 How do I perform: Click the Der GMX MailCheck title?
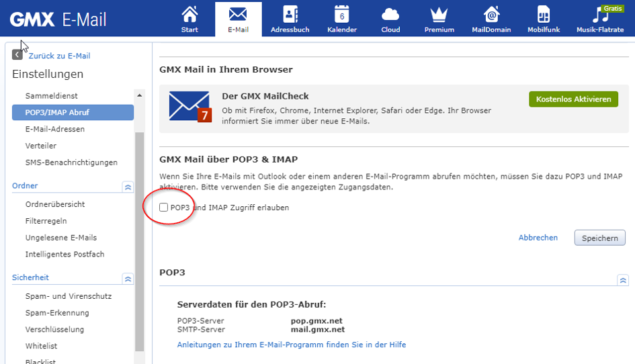pos(265,96)
